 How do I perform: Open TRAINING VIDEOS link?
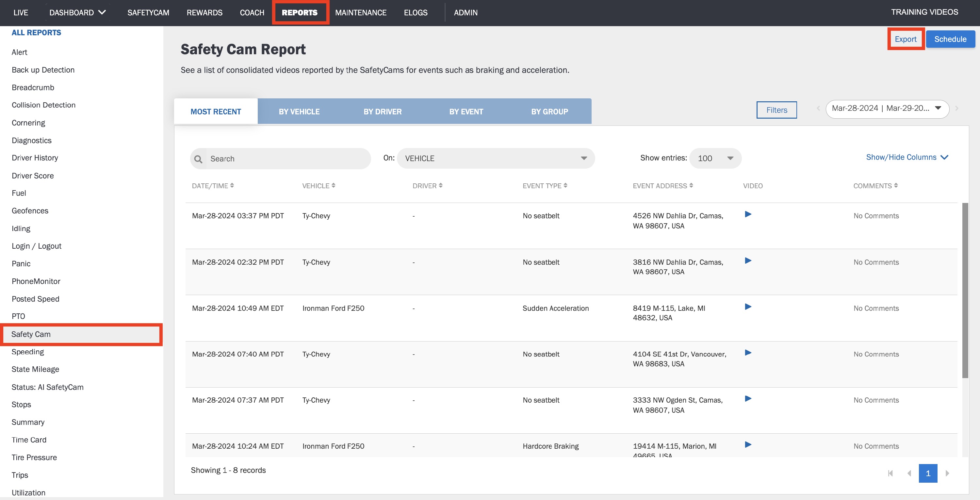(924, 12)
